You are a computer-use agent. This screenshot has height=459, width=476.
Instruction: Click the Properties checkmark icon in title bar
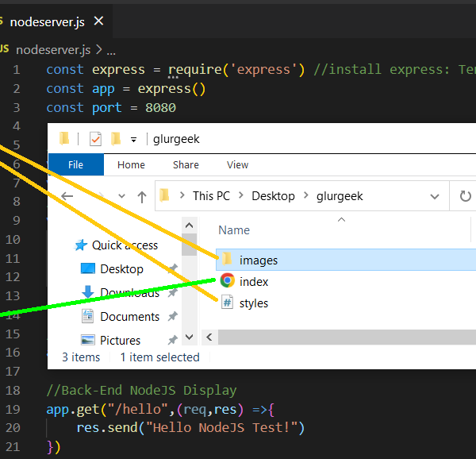tap(96, 139)
